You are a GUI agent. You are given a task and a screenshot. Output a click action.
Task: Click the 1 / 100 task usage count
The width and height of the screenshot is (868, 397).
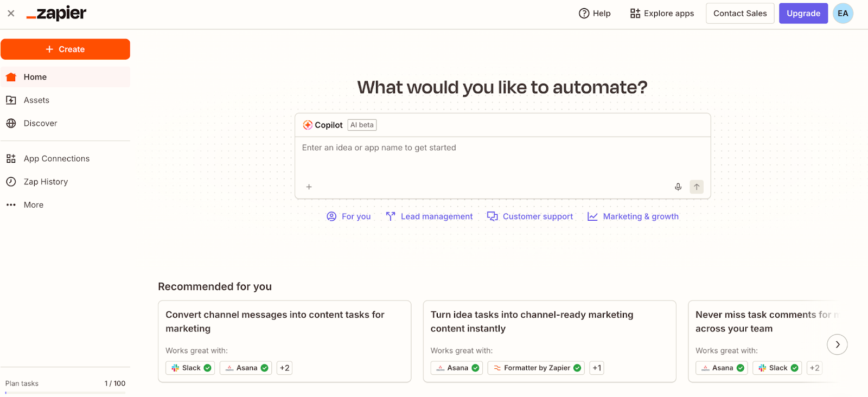pyautogui.click(x=115, y=383)
